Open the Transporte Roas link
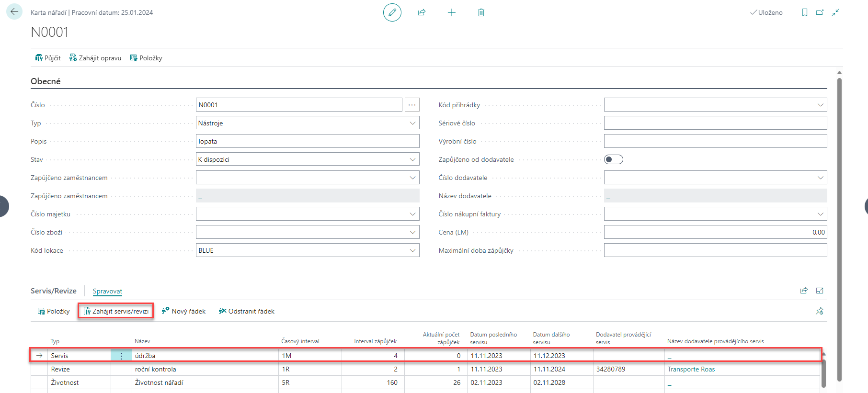Image resolution: width=868 pixels, height=393 pixels. [x=691, y=369]
